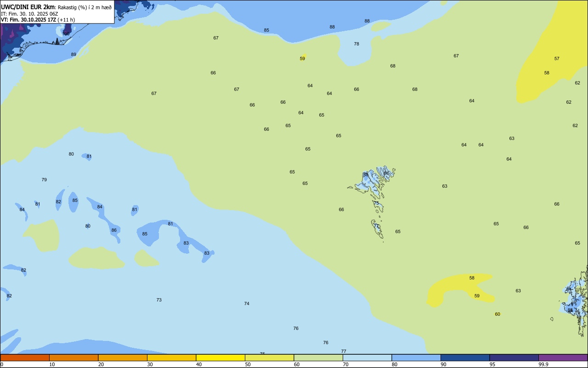Click the map value 74
588x368 pixels.
tap(247, 304)
